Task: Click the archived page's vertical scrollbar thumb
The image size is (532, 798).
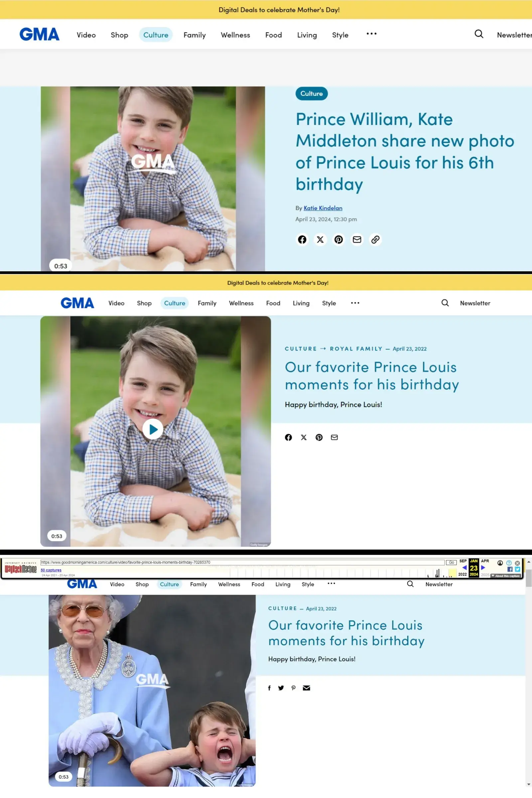Action: pos(529,578)
